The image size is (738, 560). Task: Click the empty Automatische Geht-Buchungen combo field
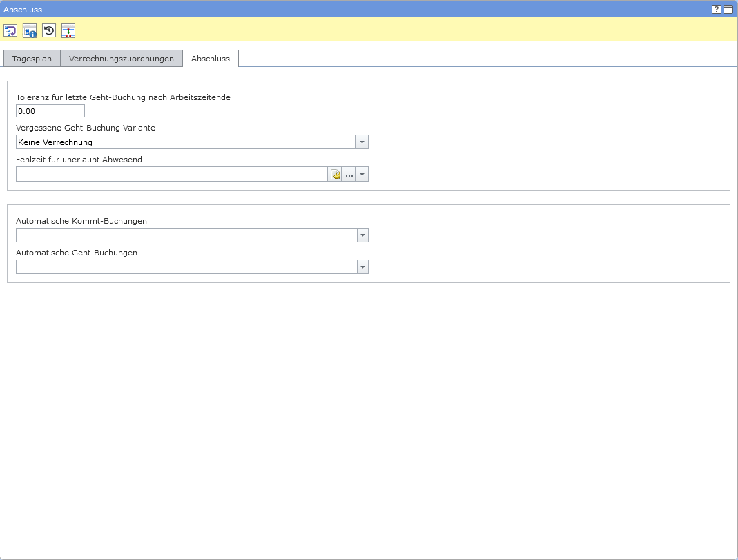(x=186, y=267)
